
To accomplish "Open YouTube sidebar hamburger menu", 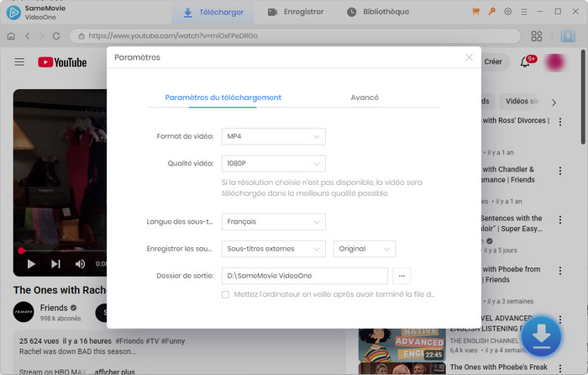I will pyautogui.click(x=19, y=61).
